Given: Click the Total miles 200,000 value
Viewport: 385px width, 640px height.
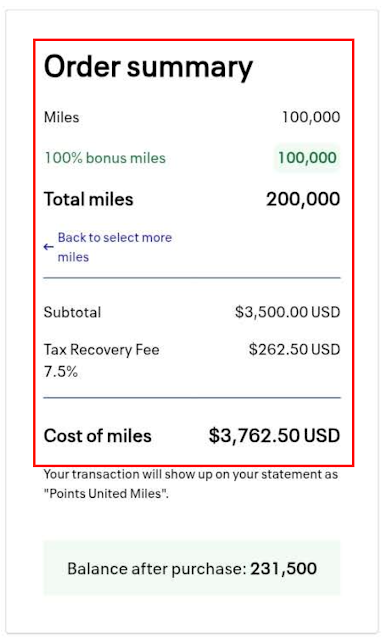Looking at the screenshot, I should (x=303, y=199).
